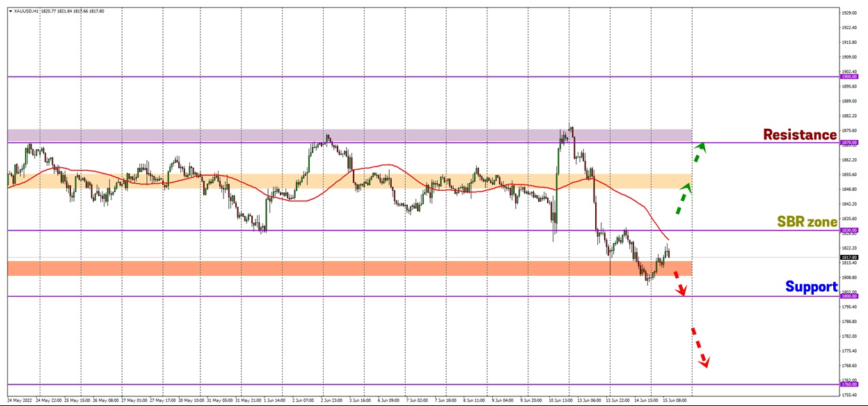
Task: Select the XAUUSD.H1 symbol title text
Action: tap(27, 11)
